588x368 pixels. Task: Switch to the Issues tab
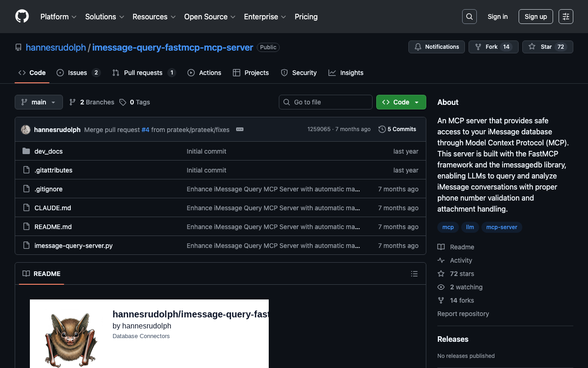pyautogui.click(x=78, y=73)
